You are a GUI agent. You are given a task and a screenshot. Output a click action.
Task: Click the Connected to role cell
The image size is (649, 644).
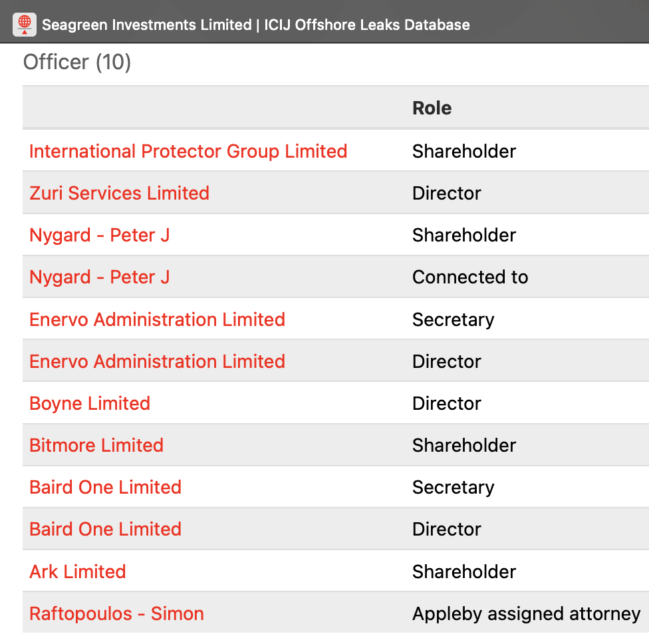pyautogui.click(x=470, y=277)
